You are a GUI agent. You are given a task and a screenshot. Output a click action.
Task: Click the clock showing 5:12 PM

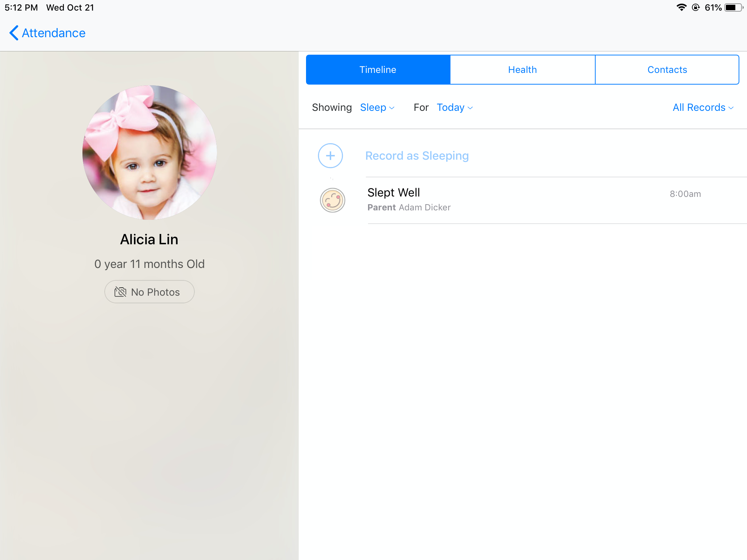tap(21, 7)
